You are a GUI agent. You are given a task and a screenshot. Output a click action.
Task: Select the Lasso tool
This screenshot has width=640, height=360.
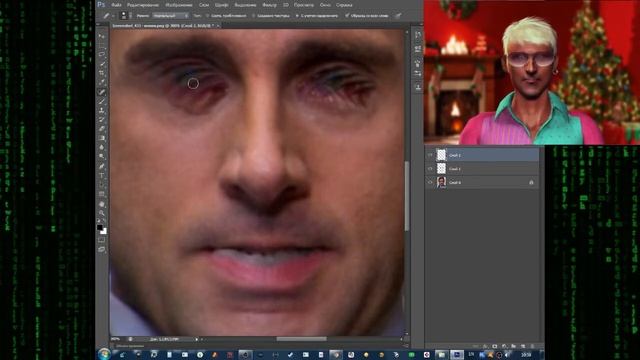click(102, 55)
